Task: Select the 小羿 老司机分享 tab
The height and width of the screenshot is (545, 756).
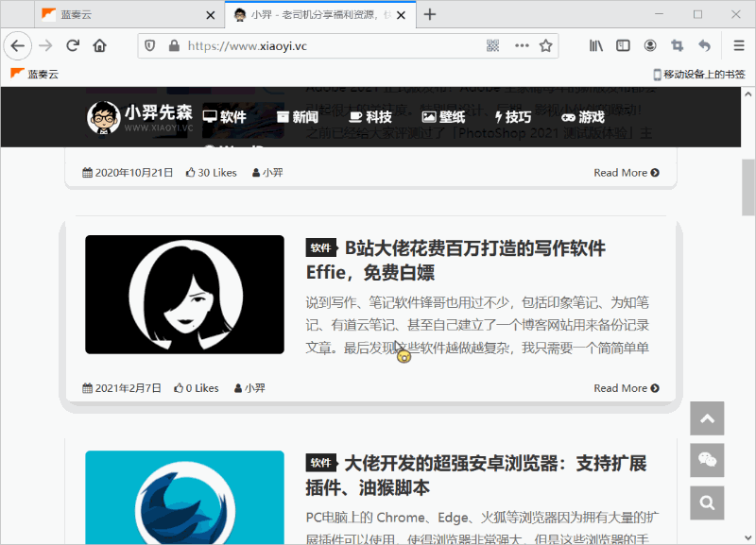Action: click(x=320, y=14)
